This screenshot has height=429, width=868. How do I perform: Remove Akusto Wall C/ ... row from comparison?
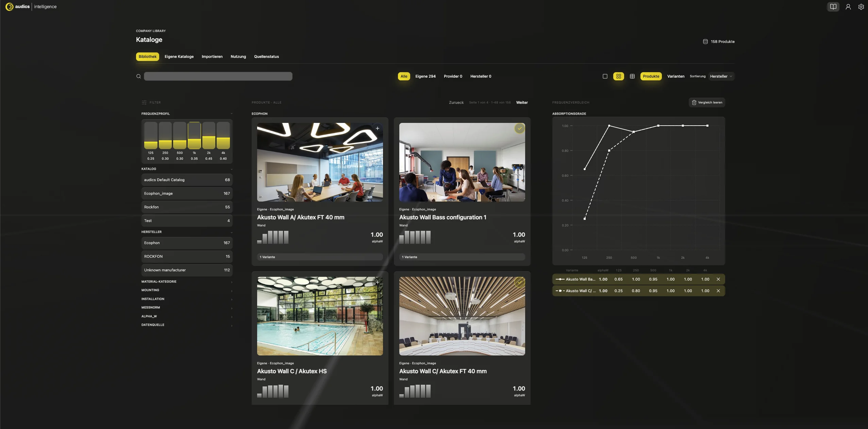(x=718, y=291)
